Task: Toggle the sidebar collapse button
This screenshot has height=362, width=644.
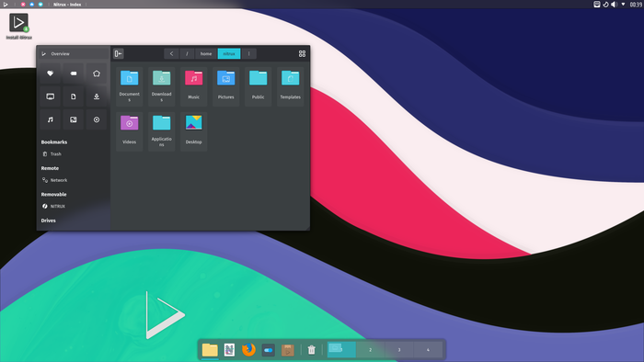Action: tap(119, 53)
